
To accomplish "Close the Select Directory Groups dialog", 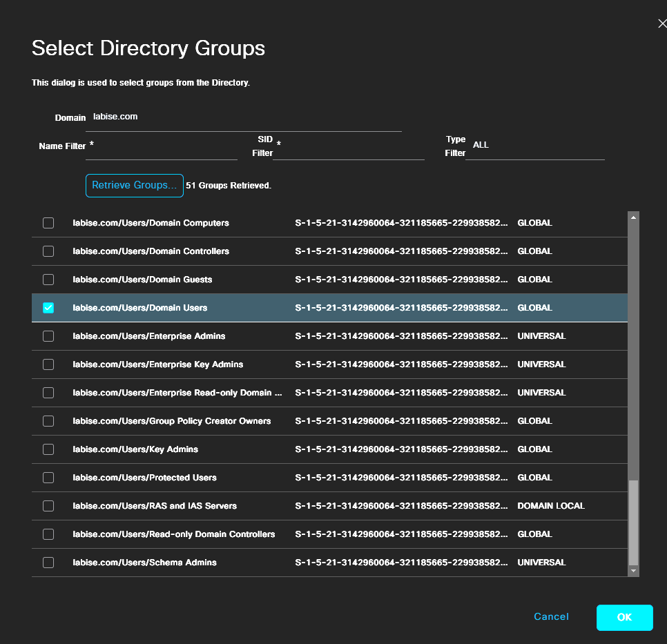I will click(x=662, y=23).
